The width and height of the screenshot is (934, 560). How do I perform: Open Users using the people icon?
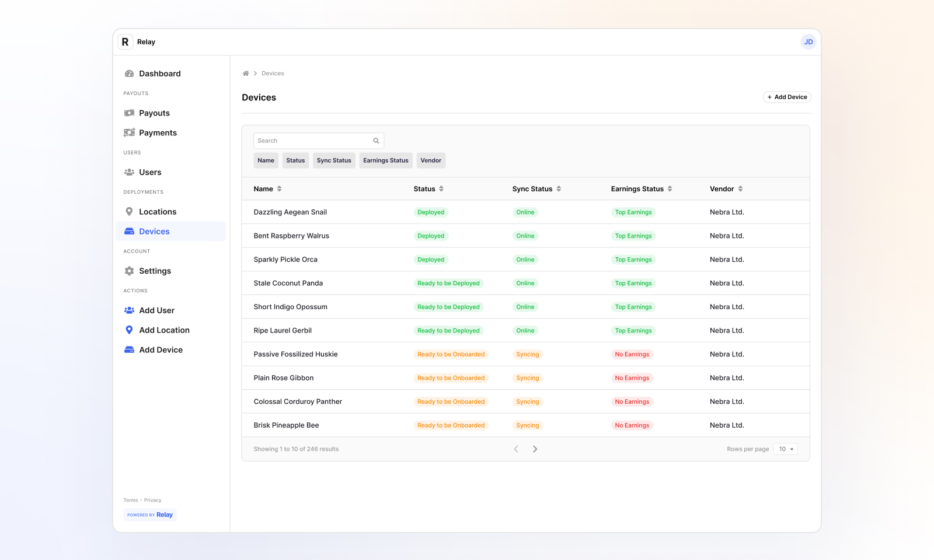click(x=129, y=172)
